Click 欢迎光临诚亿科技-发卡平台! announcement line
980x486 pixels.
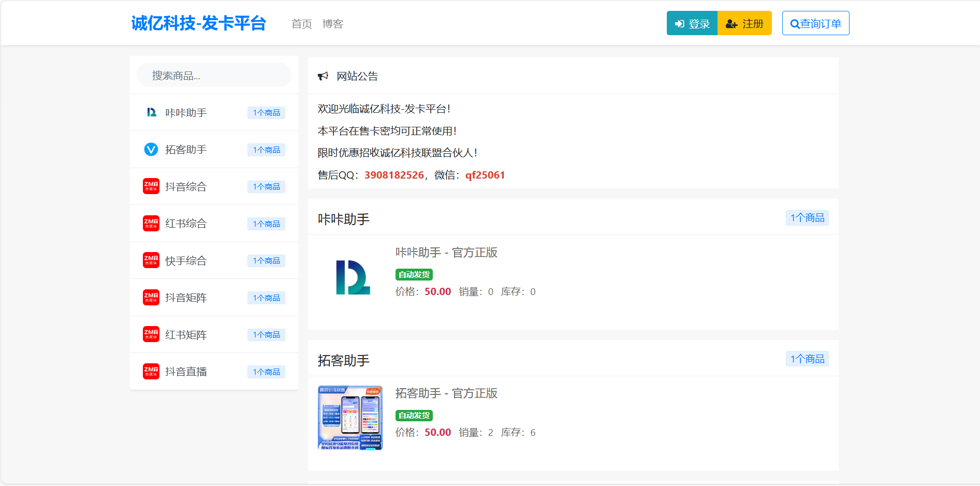tap(384, 109)
